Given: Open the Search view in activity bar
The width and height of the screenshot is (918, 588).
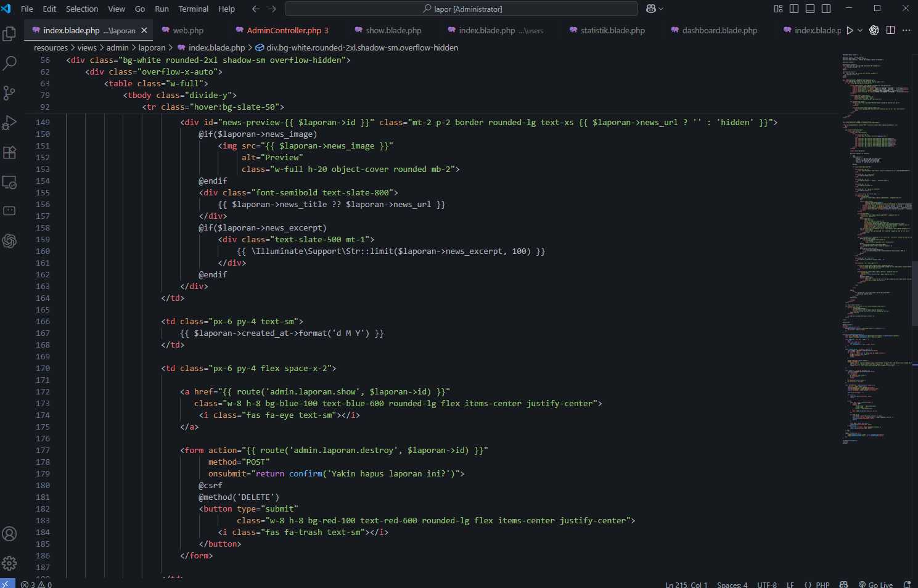Looking at the screenshot, I should [9, 63].
